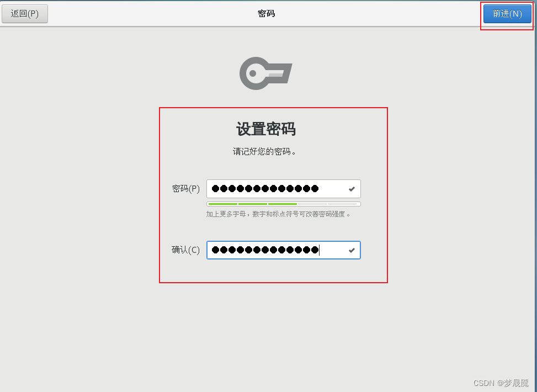Screen dimensions: 537x392
Task: Focus the 密码(P) password input field
Action: (284, 189)
